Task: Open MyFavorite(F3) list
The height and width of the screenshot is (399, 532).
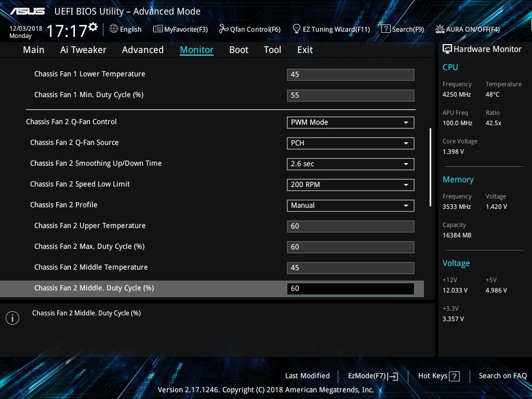Action: [x=180, y=29]
